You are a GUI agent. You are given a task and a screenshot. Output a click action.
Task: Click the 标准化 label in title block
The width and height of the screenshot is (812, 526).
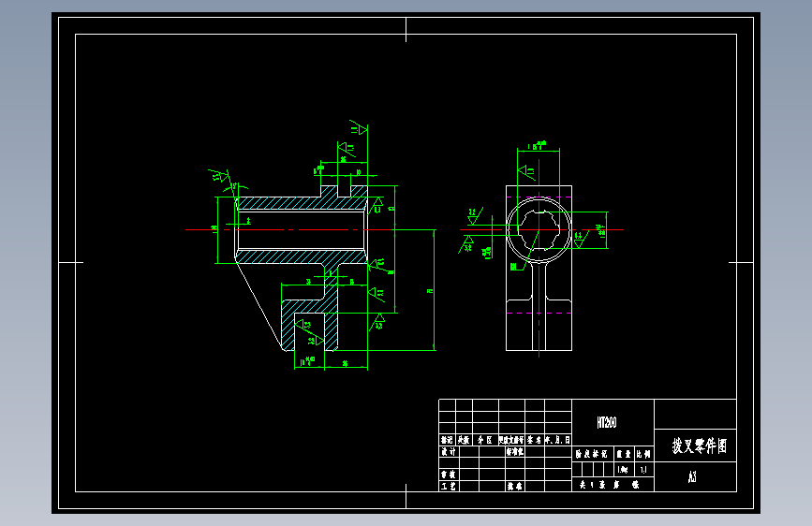[515, 452]
